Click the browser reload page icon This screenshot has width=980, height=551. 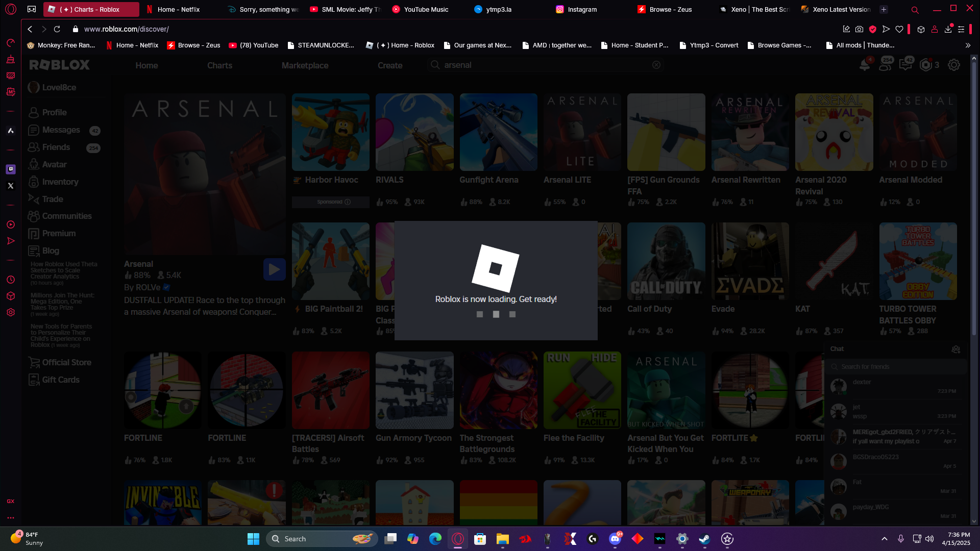pyautogui.click(x=57, y=29)
